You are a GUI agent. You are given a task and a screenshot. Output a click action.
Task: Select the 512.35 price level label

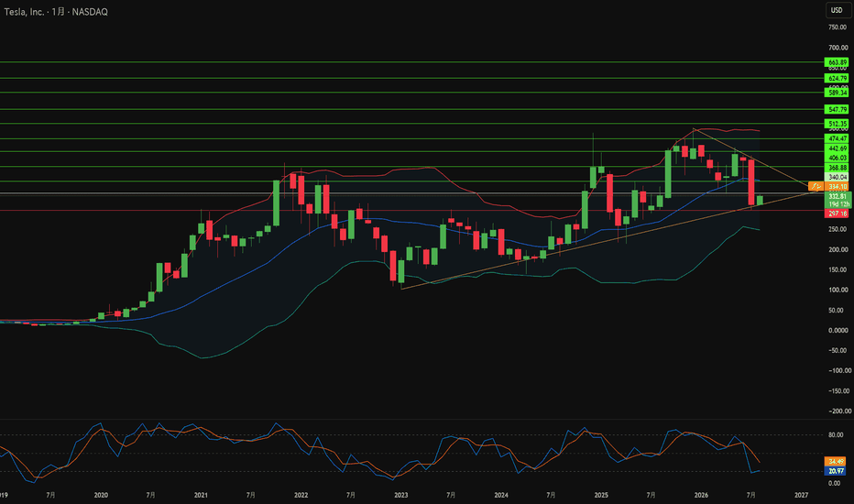pos(838,124)
